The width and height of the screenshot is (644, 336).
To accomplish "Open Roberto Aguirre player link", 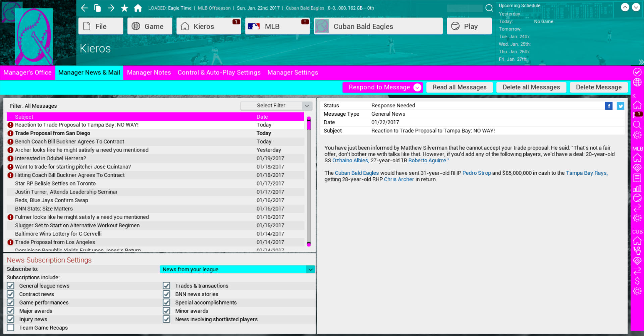I will (x=428, y=160).
